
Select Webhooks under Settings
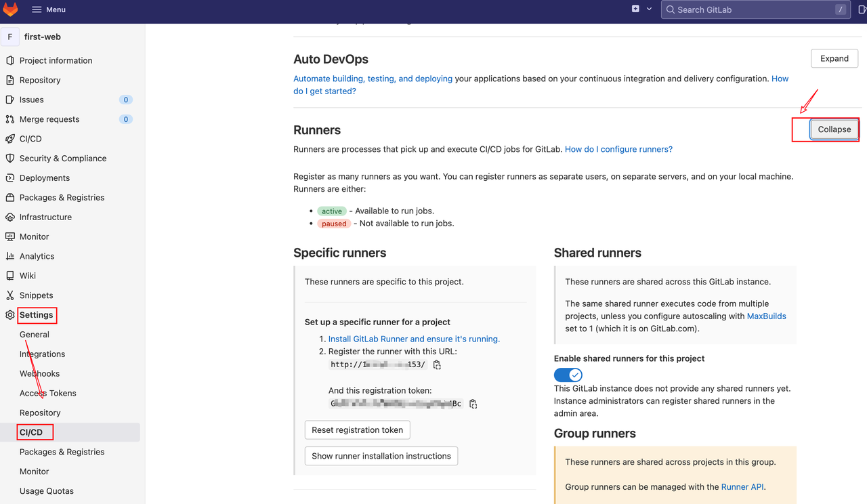[39, 374]
